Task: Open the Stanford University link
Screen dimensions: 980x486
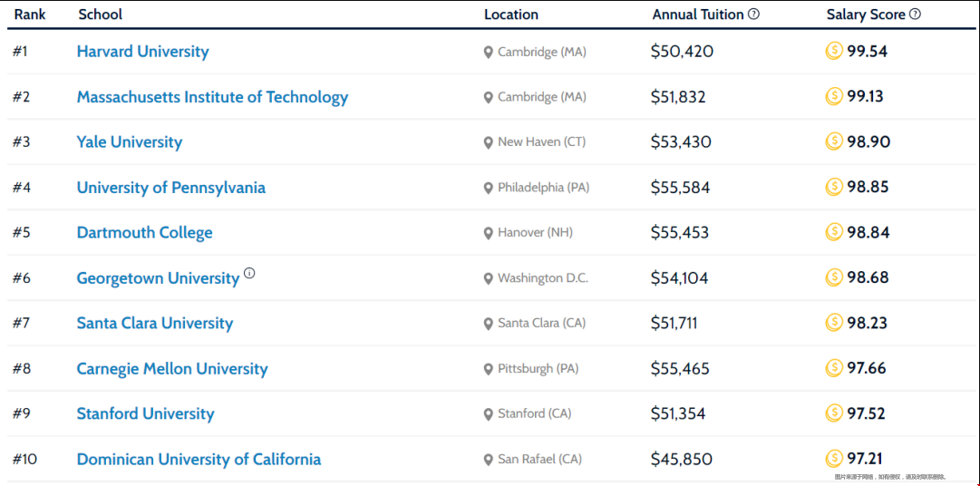Action: coord(146,413)
